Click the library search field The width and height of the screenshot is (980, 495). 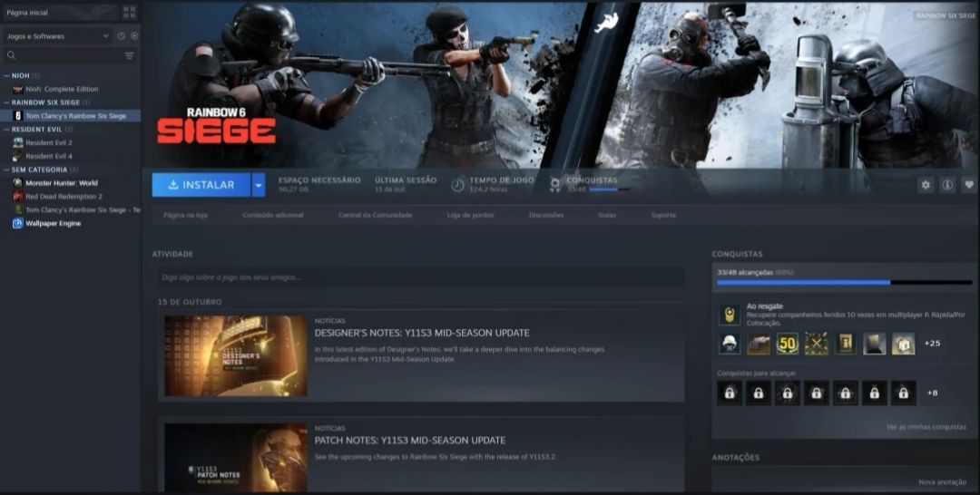70,55
